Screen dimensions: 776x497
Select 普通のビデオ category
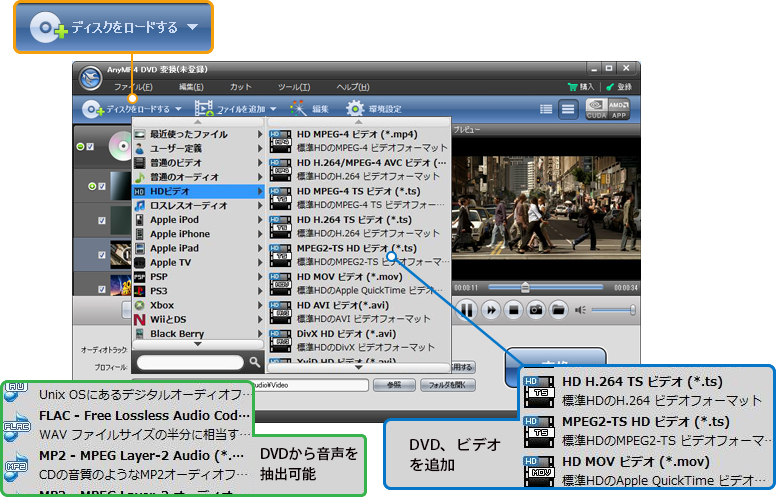[x=198, y=163]
